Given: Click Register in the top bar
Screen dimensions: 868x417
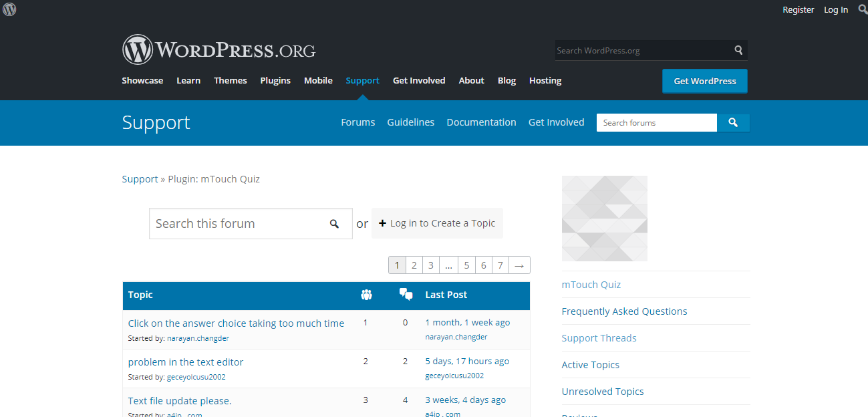Looking at the screenshot, I should coord(799,9).
